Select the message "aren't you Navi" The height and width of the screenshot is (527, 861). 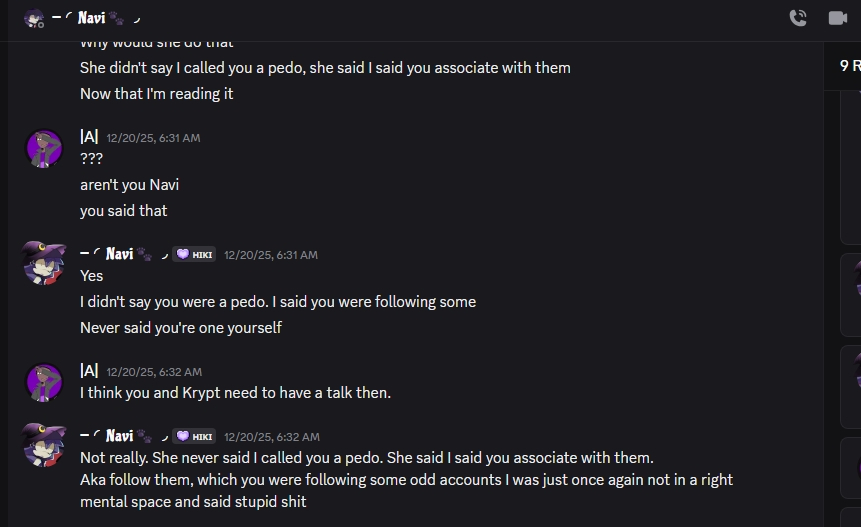pos(129,185)
